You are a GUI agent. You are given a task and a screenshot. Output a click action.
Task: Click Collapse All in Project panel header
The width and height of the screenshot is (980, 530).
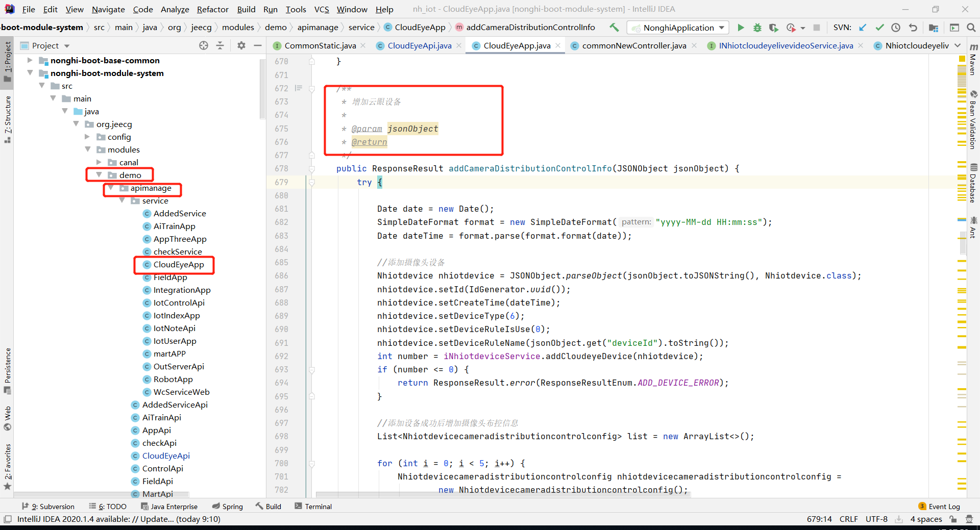point(220,45)
